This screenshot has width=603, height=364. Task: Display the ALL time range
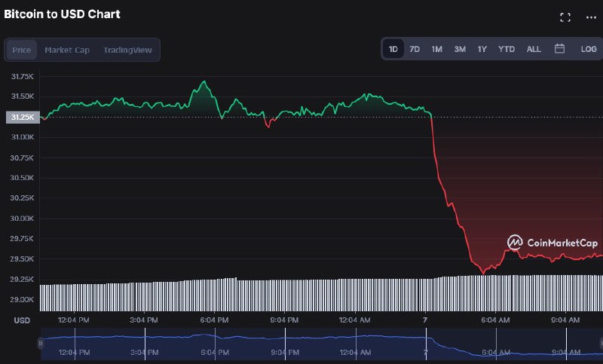pyautogui.click(x=534, y=49)
